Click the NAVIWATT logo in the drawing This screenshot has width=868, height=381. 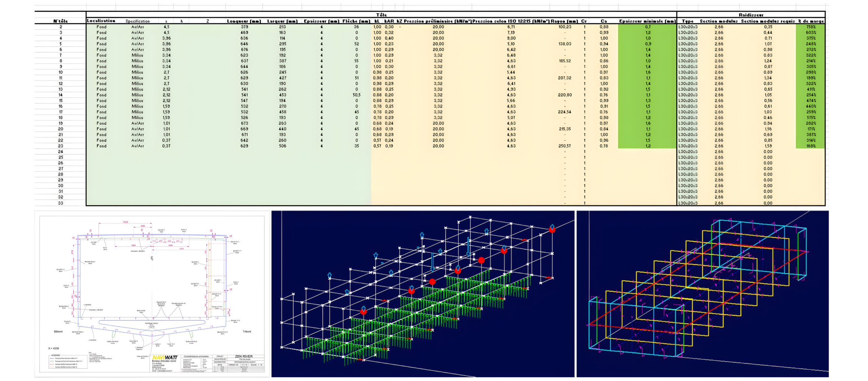pos(165,358)
